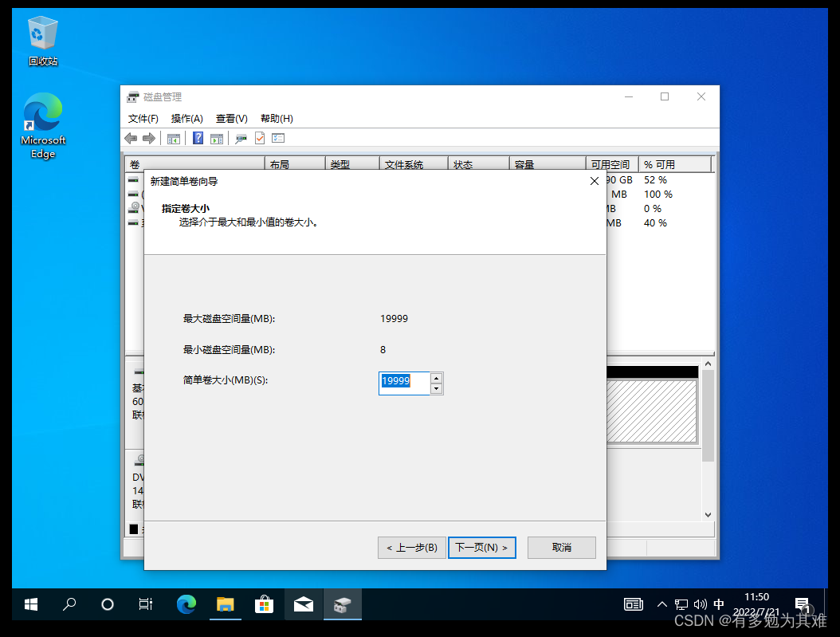Open the Recycle Bin desktop icon
840x637 pixels.
43,41
